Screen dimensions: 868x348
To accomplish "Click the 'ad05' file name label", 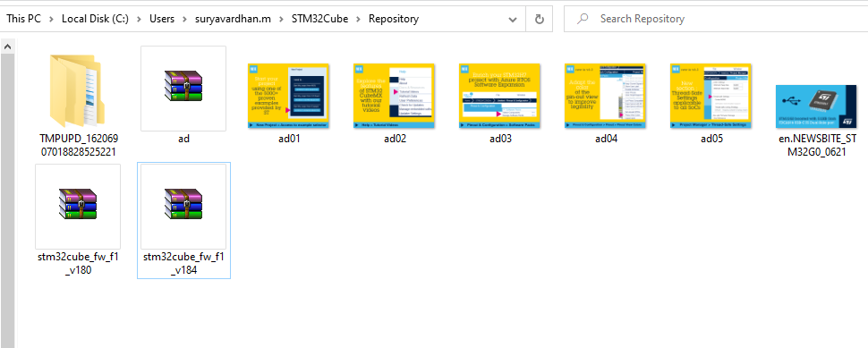I will coord(711,139).
